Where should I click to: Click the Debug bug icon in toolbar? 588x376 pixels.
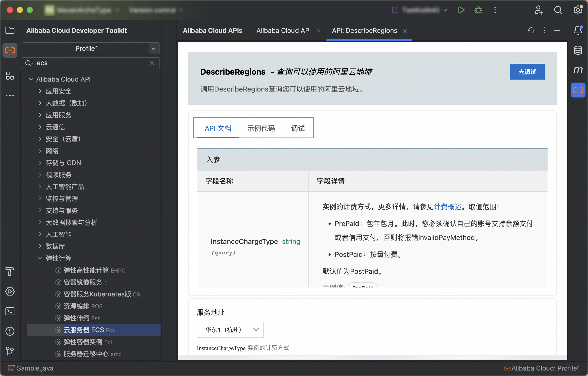click(478, 10)
